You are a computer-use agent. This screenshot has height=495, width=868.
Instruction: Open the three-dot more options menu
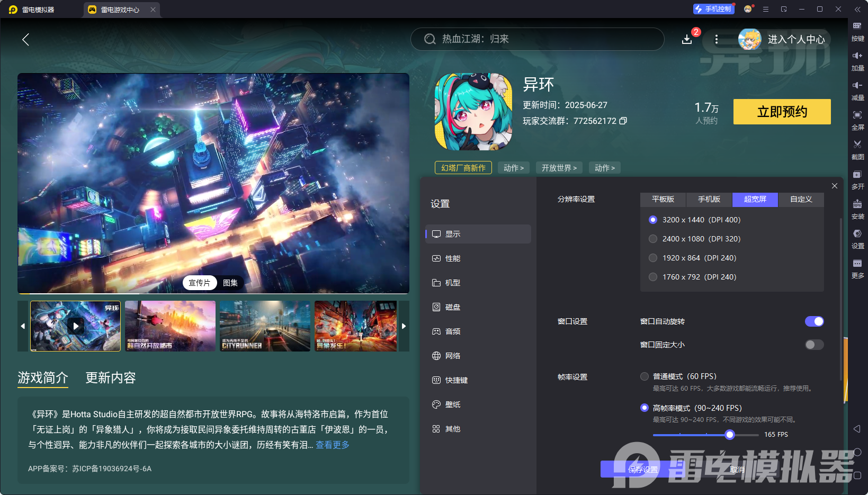pyautogui.click(x=717, y=39)
